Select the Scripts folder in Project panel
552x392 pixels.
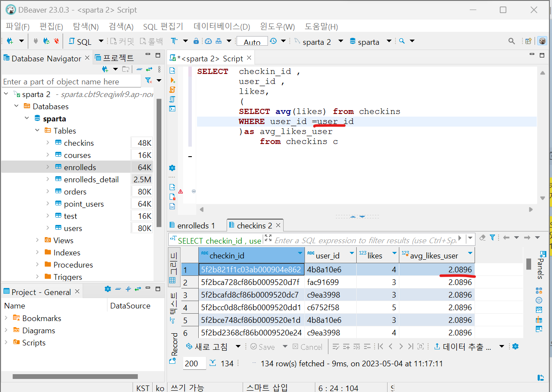tap(34, 342)
